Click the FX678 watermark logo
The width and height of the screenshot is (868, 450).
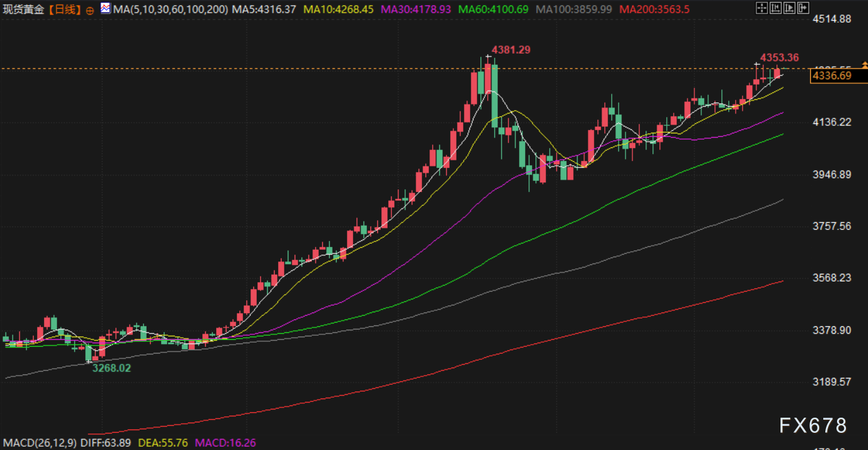click(813, 426)
